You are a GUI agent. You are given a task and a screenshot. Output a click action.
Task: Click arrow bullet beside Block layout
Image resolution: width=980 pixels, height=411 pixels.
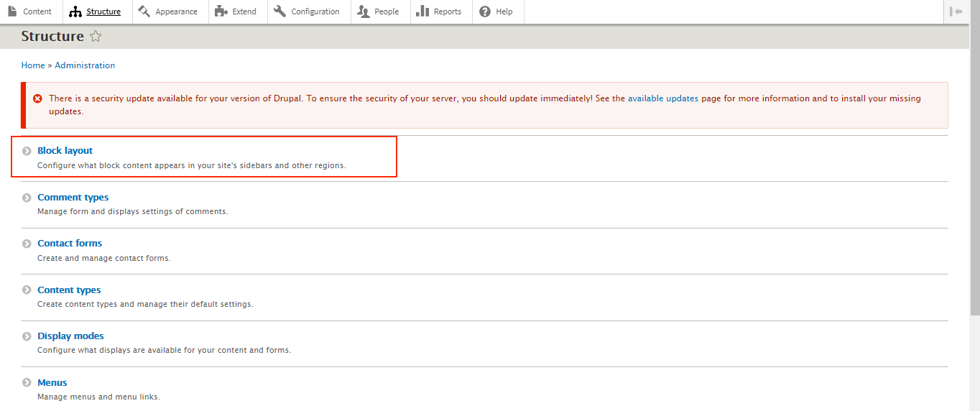coord(27,151)
